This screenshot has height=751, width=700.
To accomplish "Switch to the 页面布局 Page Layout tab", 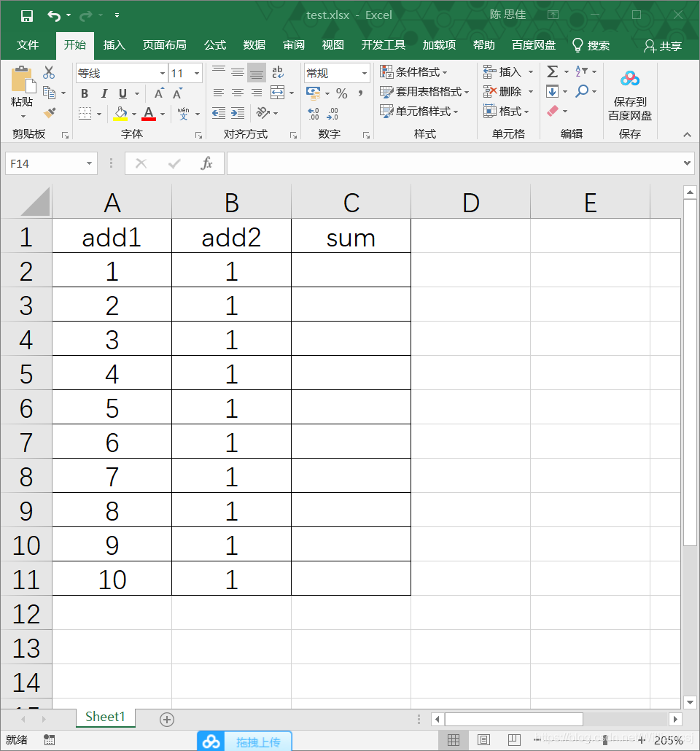I will click(x=164, y=45).
